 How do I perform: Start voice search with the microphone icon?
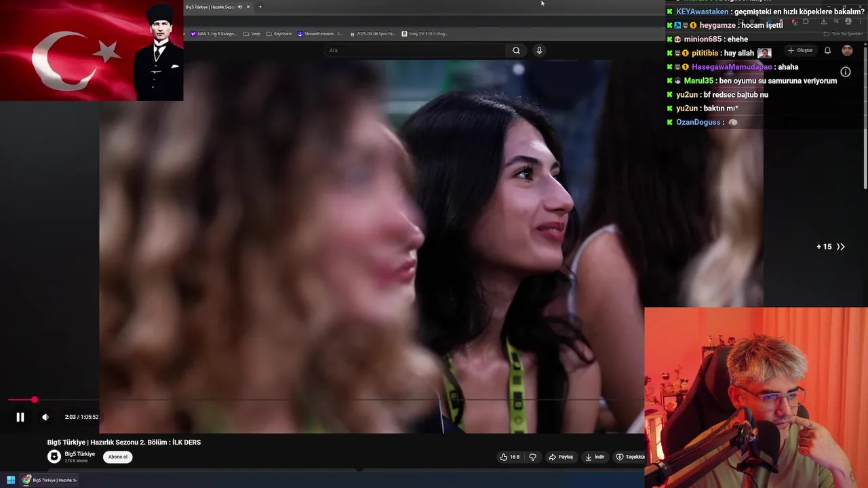[539, 50]
